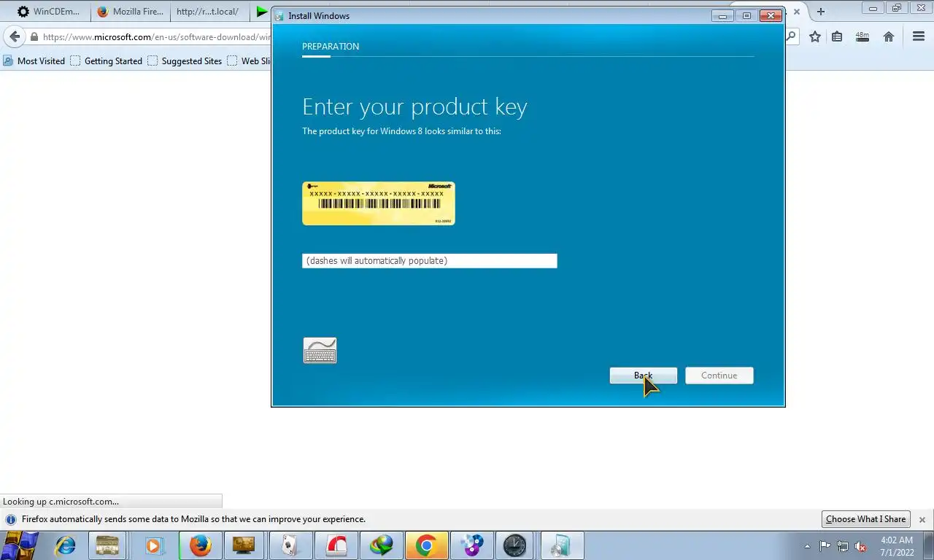The height and width of the screenshot is (560, 934).
Task: Open a new Firefox tab with plus
Action: pos(821,12)
